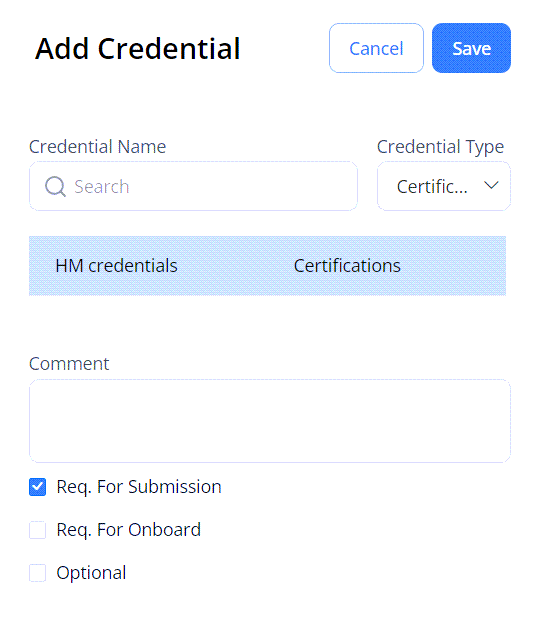Focus the Credential Name search field
This screenshot has width=540, height=619.
(193, 186)
